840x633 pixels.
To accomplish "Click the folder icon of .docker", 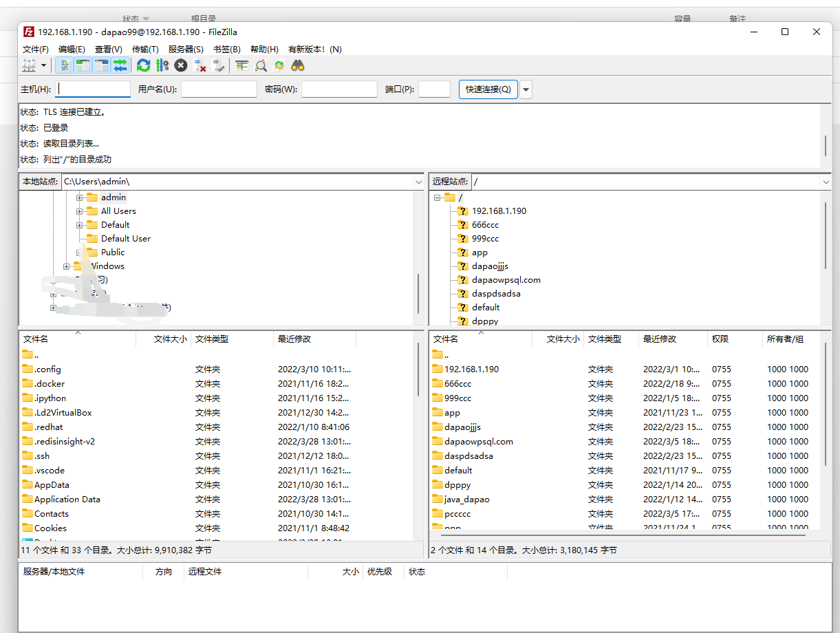I will click(x=28, y=384).
